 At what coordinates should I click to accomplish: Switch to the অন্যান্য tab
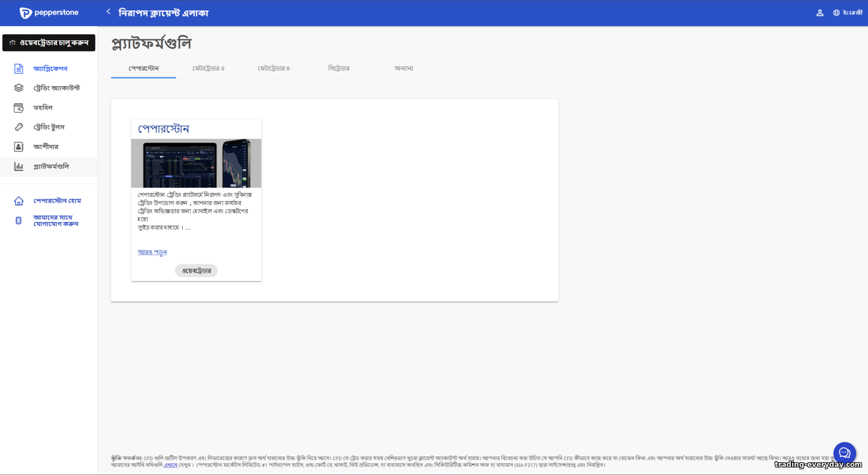(404, 68)
